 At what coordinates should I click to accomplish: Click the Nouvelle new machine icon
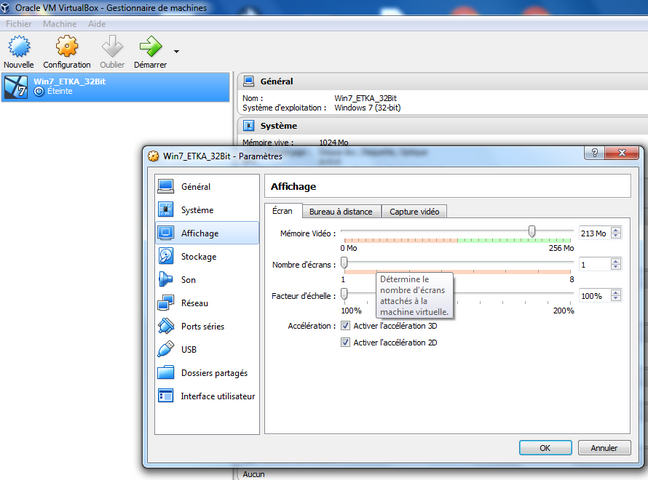19,45
